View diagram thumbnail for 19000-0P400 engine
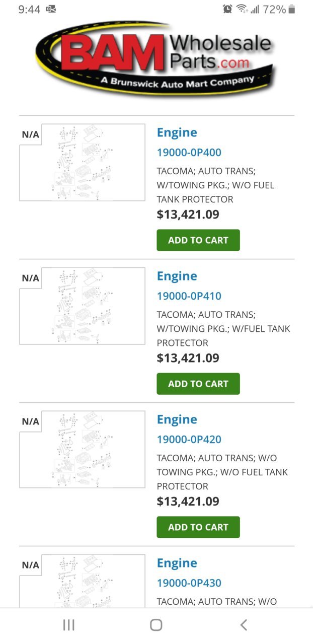This screenshot has width=313, height=644. coord(82,162)
